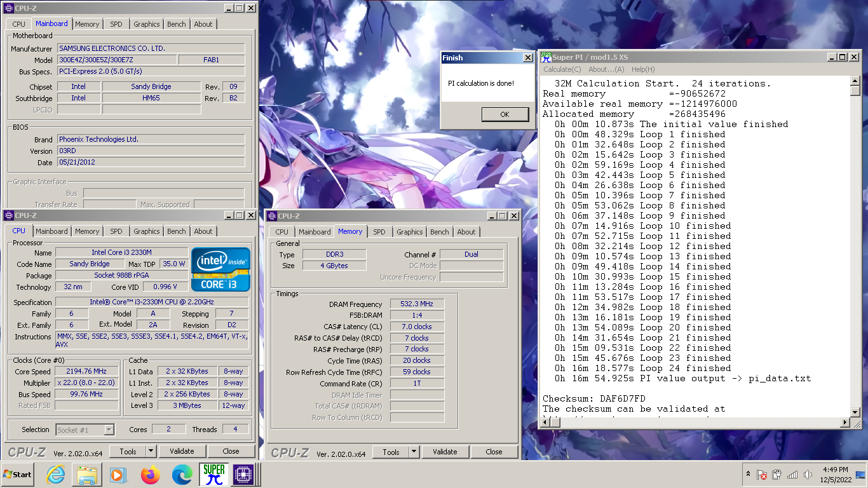Click the Start button
The width and height of the screenshot is (868, 488).
pyautogui.click(x=18, y=475)
